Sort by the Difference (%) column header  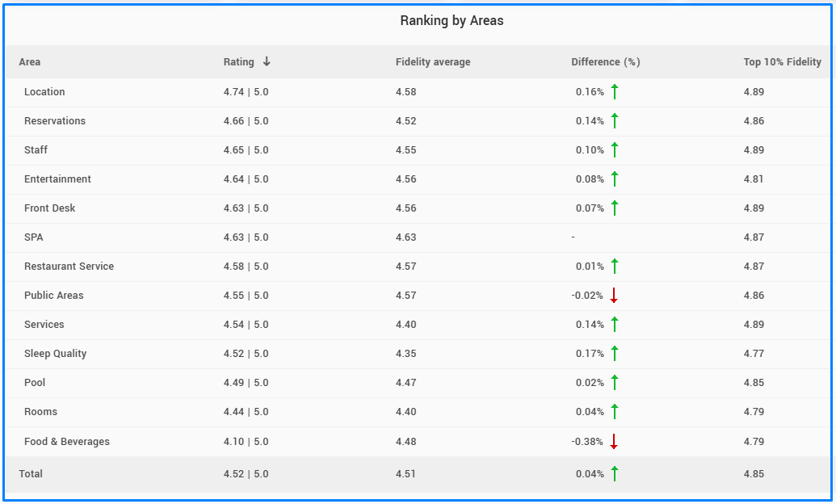pos(606,62)
